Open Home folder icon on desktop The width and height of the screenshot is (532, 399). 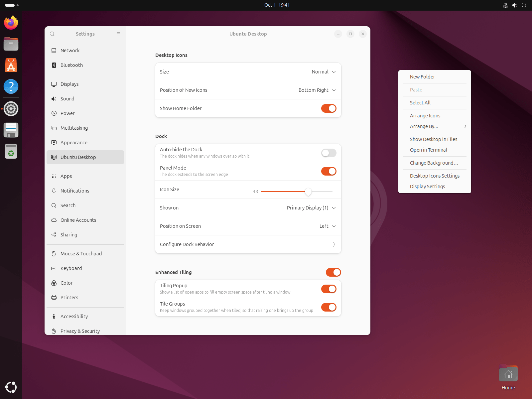click(x=508, y=375)
